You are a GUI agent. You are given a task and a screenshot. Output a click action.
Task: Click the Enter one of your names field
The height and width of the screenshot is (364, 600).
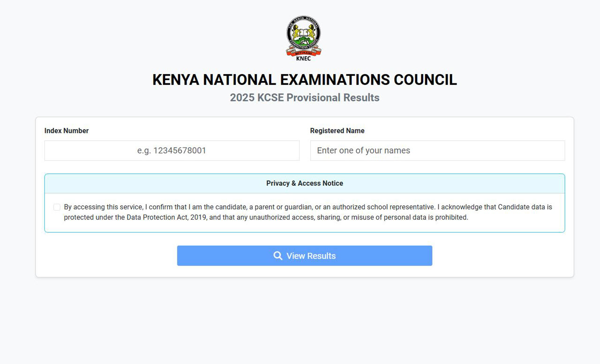[437, 150]
